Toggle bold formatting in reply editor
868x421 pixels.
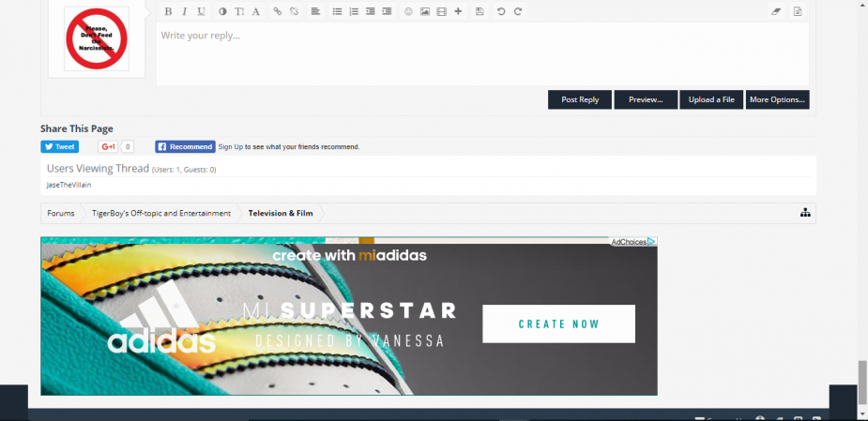click(168, 11)
